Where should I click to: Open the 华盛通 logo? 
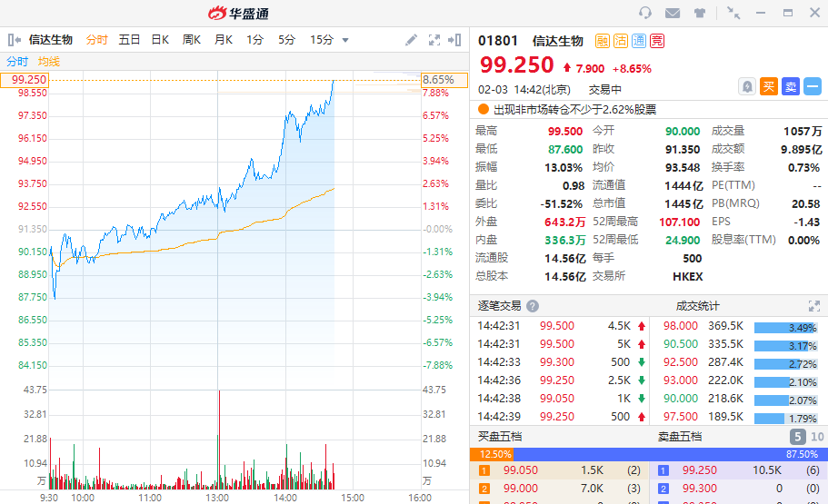click(x=238, y=14)
